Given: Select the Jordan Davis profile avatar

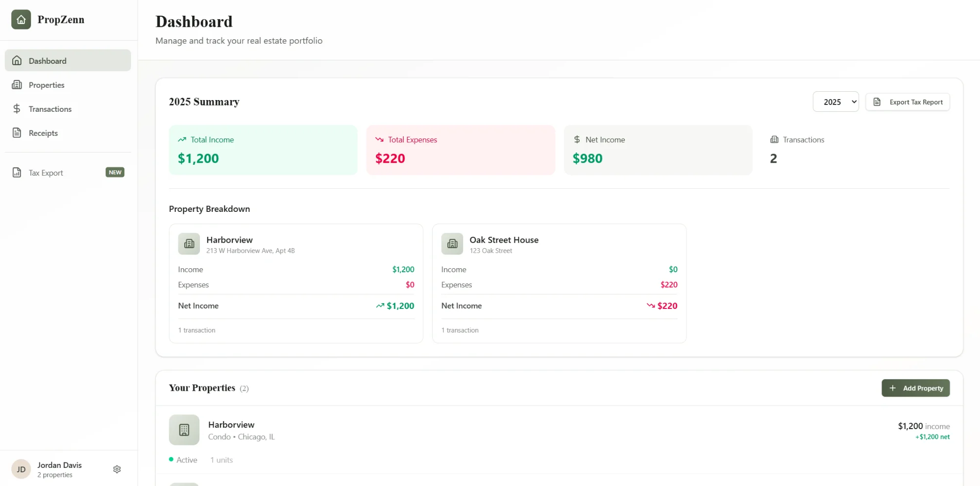Looking at the screenshot, I should [21, 469].
